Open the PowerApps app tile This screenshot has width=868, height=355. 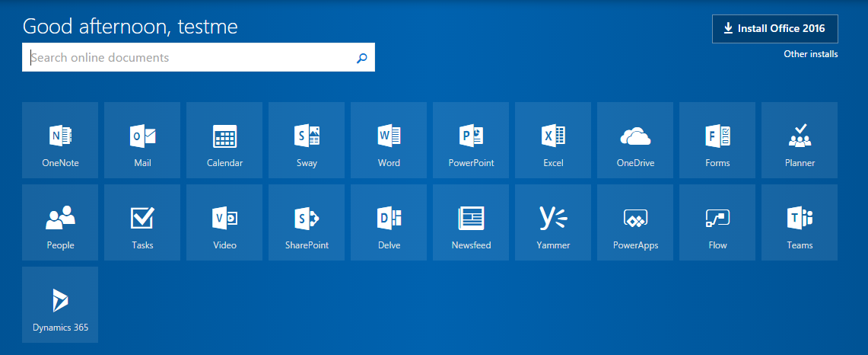coord(635,222)
